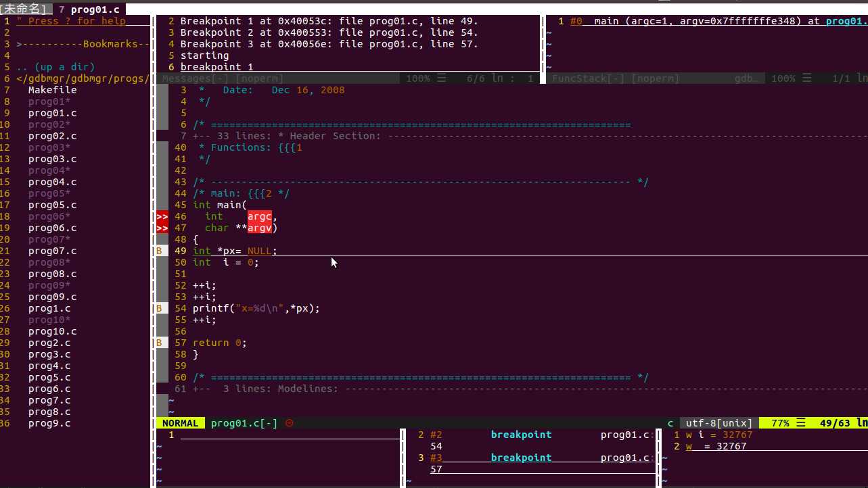Click highlighted 'argv' parameter in code
868x488 pixels.
[x=260, y=228]
